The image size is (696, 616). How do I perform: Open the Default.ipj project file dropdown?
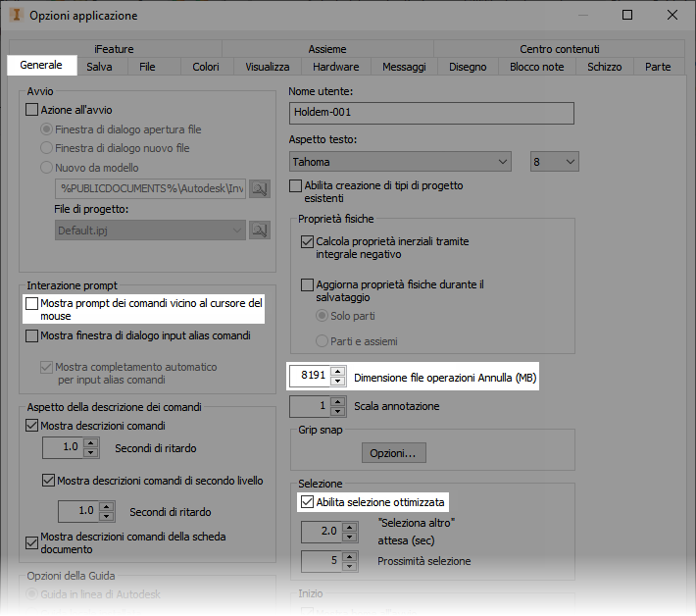pos(150,231)
